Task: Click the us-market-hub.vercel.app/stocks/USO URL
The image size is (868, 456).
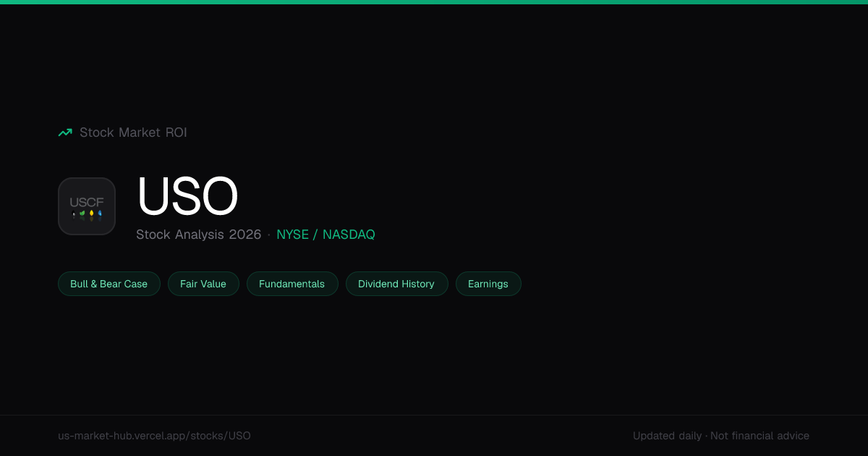Action: point(154,436)
